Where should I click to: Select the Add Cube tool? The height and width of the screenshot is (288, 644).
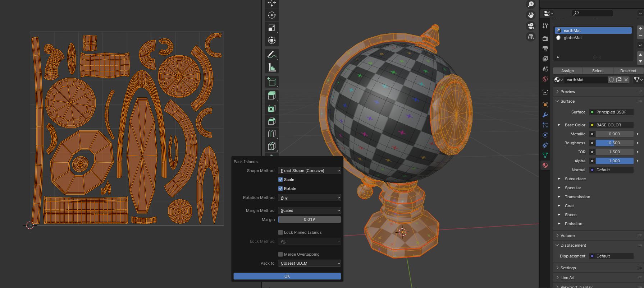coord(272,82)
